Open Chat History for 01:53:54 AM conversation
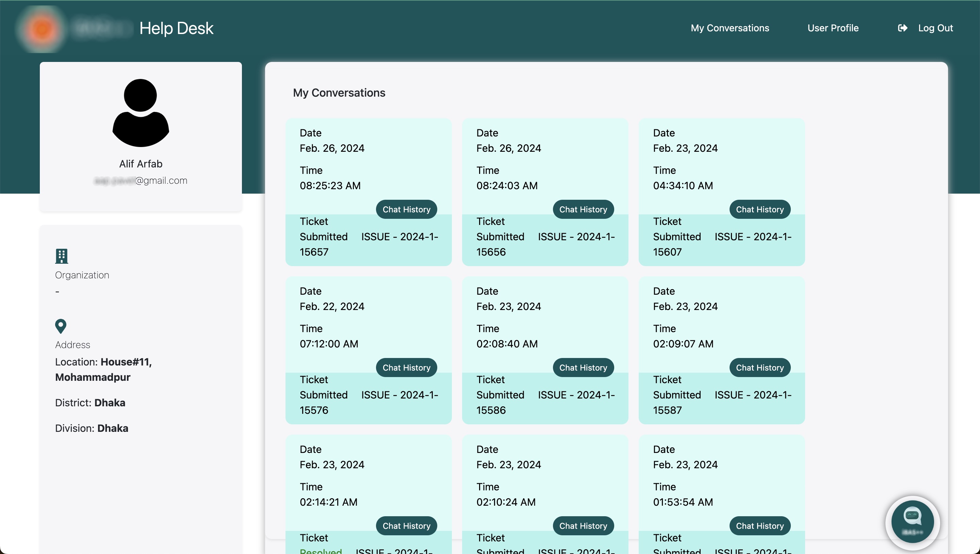The width and height of the screenshot is (980, 554). [x=760, y=526]
